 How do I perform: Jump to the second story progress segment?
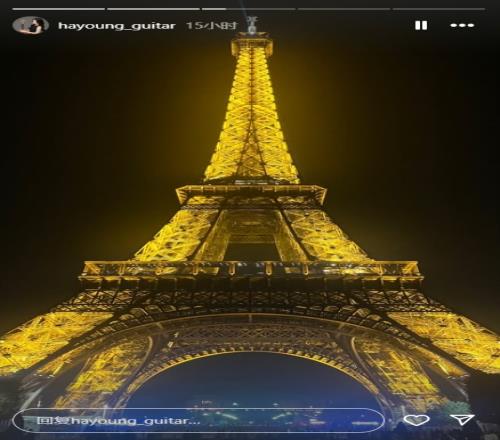(153, 9)
